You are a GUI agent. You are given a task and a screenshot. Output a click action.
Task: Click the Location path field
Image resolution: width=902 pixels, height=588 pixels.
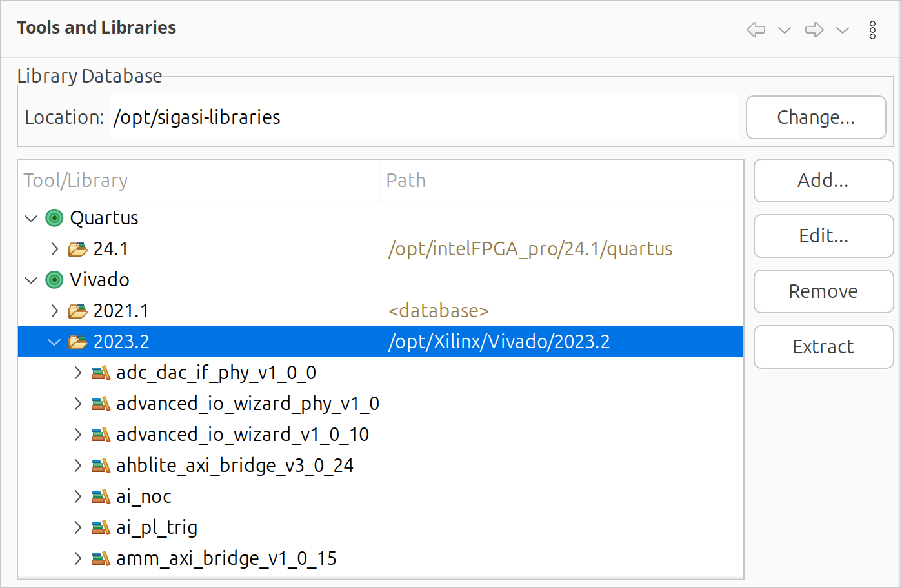425,117
